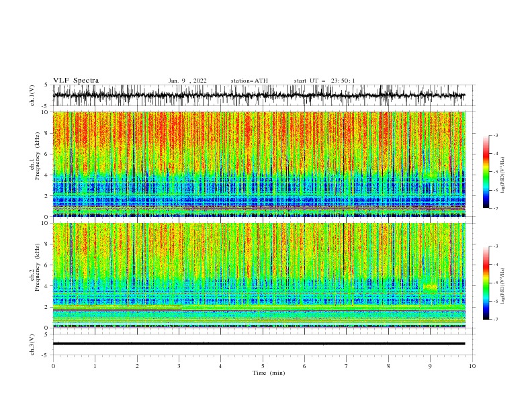Click the "6" kHz tick of ch.2 spectrogram

tap(48, 265)
